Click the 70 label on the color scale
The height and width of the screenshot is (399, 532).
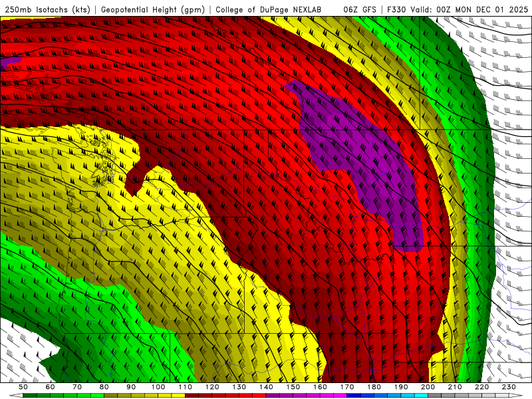(x=77, y=387)
